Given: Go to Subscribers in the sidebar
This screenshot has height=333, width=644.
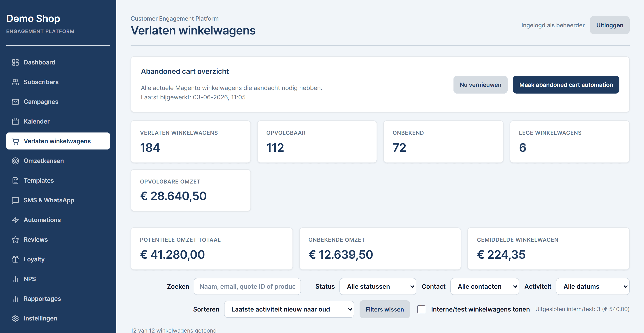Looking at the screenshot, I should (x=58, y=82).
